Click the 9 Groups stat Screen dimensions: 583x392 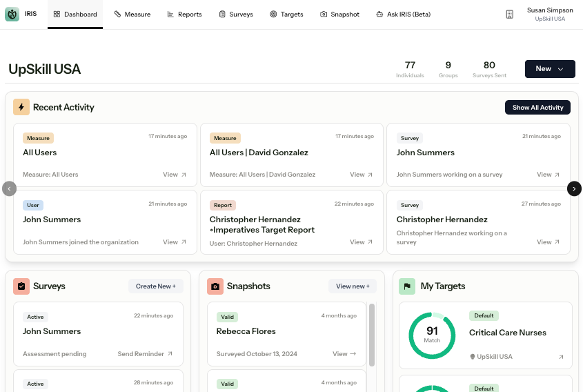click(448, 70)
